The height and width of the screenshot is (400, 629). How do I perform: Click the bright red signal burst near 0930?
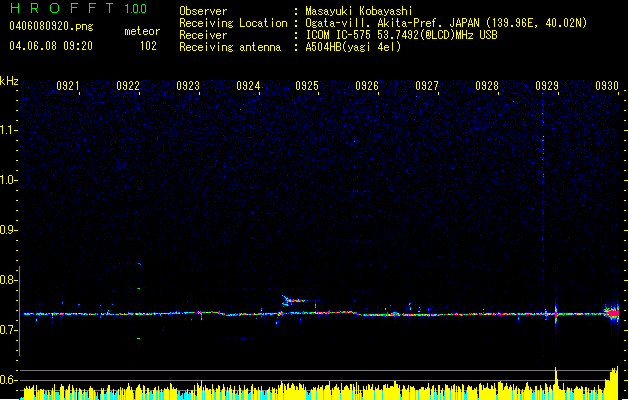[613, 313]
